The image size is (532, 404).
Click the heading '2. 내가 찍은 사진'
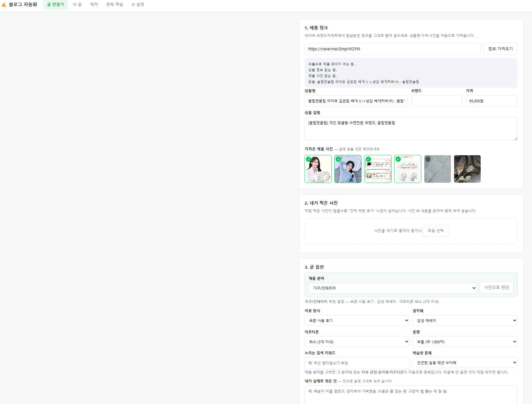point(321,203)
